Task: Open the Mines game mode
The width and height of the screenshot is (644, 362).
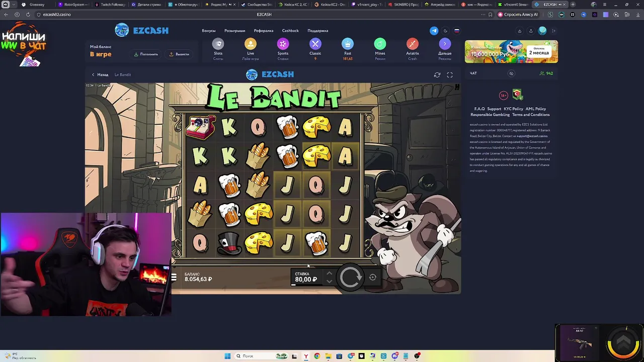Action: tap(380, 49)
